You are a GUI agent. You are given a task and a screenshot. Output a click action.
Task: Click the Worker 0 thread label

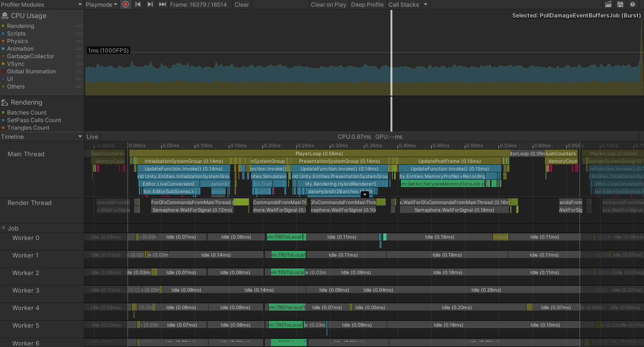coord(26,238)
